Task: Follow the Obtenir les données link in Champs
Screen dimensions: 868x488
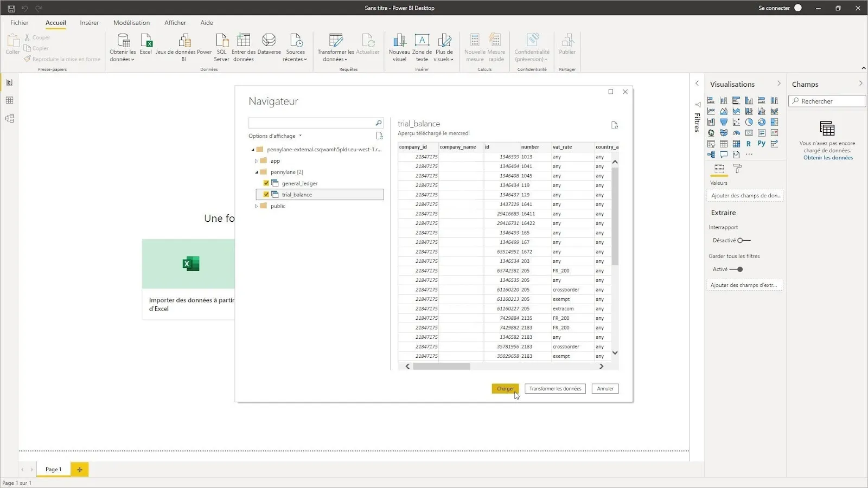Action: (x=828, y=158)
